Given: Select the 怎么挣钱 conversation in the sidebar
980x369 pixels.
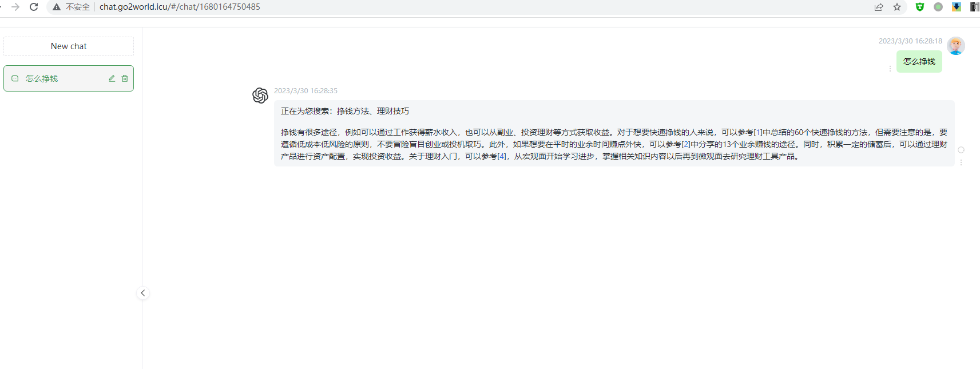Looking at the screenshot, I should (57, 78).
